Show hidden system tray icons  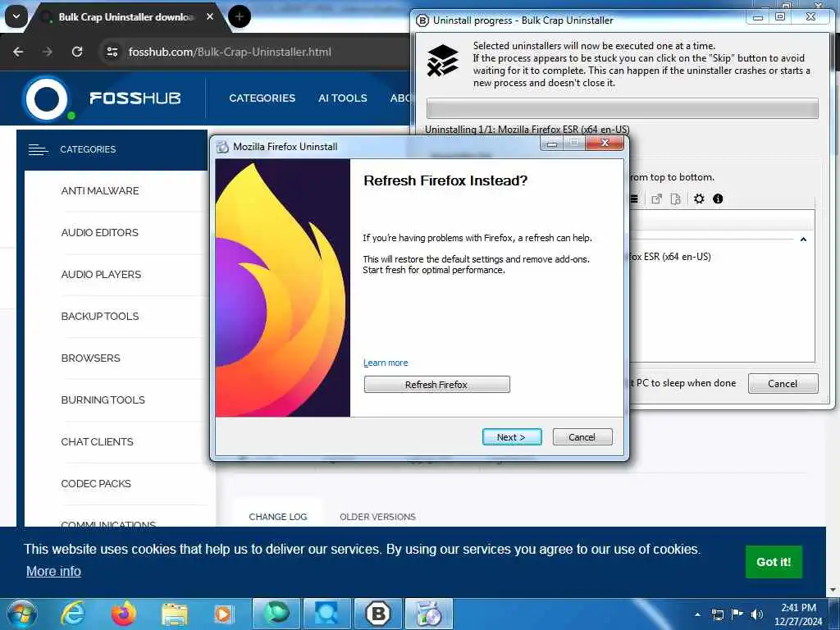click(x=697, y=614)
